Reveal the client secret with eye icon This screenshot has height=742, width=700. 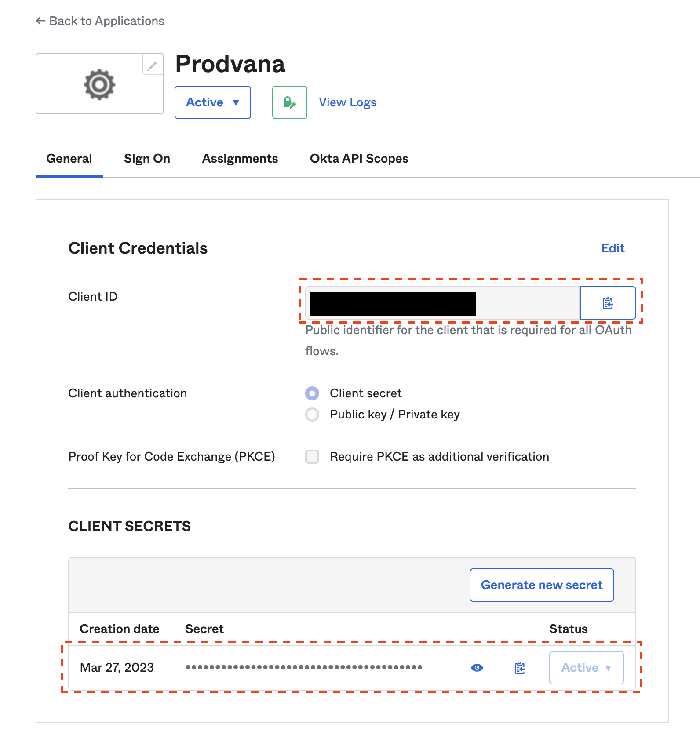coord(477,668)
